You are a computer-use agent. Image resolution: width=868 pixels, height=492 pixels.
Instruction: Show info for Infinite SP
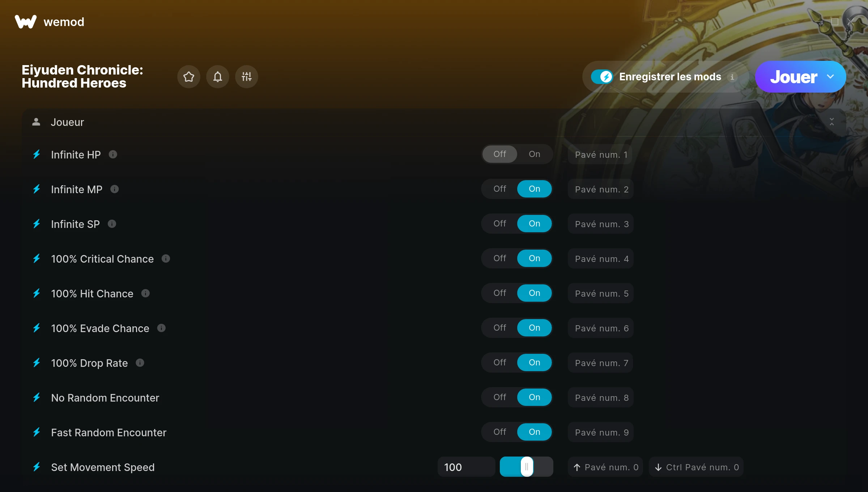click(112, 224)
